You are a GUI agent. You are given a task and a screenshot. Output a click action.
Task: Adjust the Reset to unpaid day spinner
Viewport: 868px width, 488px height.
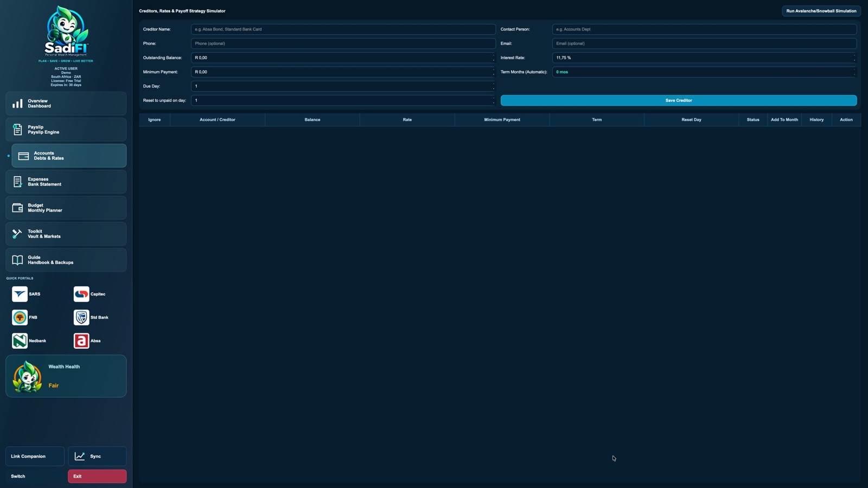click(x=493, y=100)
